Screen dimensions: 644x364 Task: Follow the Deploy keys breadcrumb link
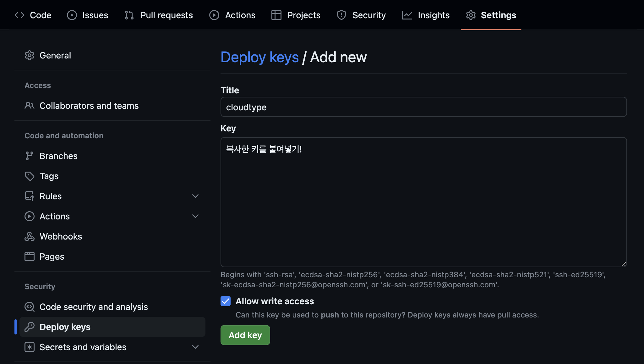click(x=259, y=57)
